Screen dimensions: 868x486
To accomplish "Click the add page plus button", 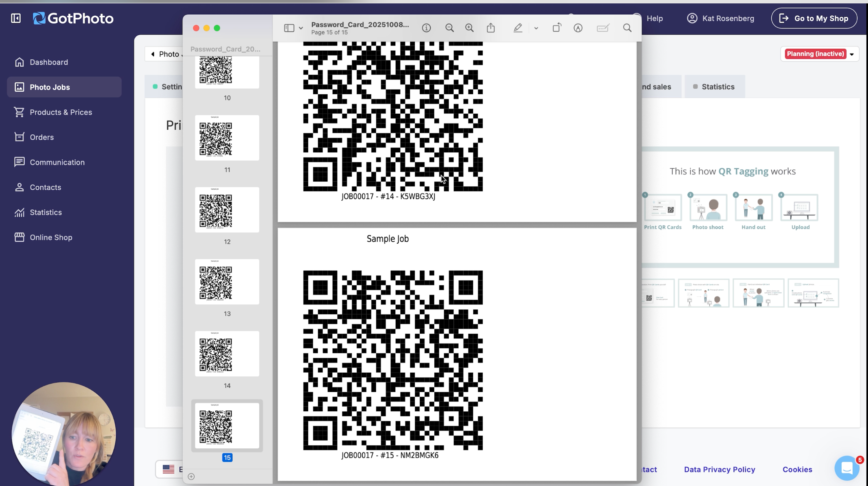I will 191,476.
